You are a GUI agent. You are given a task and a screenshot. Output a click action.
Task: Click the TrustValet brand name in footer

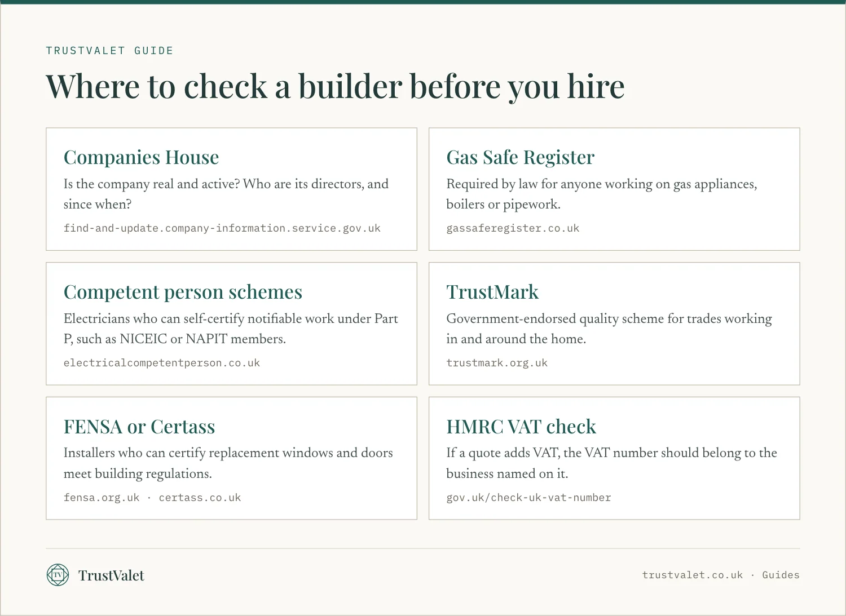pos(111,575)
